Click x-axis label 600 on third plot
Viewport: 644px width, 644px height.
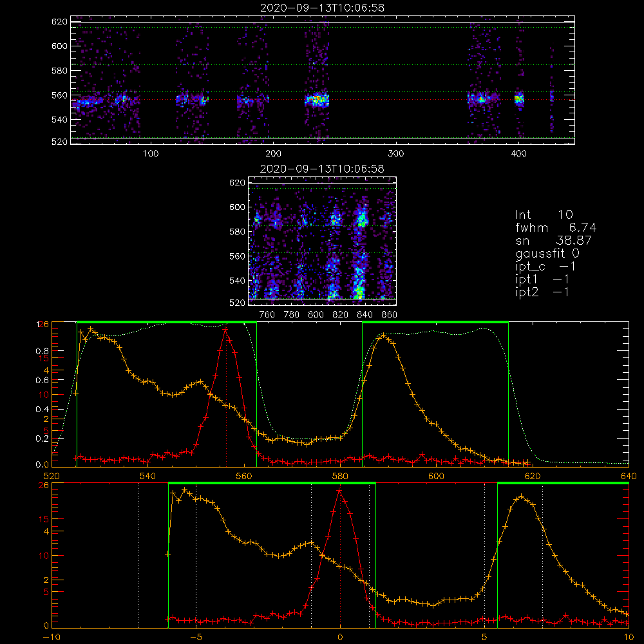pos(437,476)
